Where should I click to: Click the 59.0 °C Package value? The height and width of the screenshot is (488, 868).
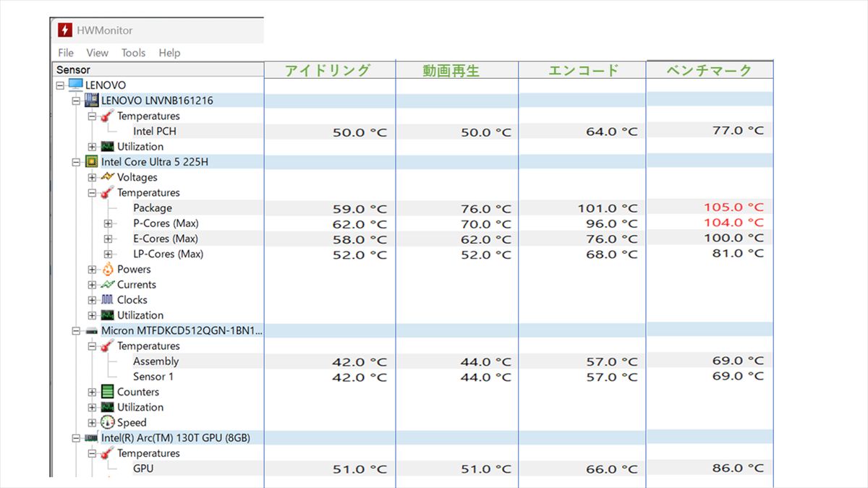tap(359, 210)
